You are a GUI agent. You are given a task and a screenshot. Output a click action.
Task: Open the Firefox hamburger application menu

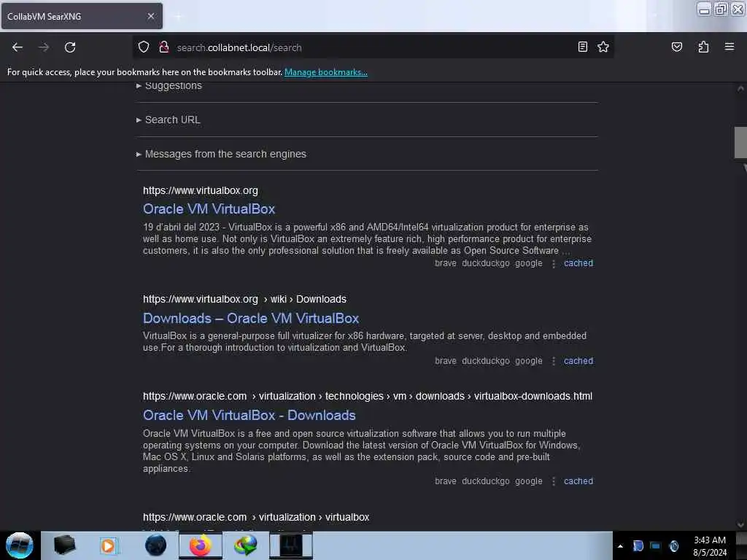(729, 47)
